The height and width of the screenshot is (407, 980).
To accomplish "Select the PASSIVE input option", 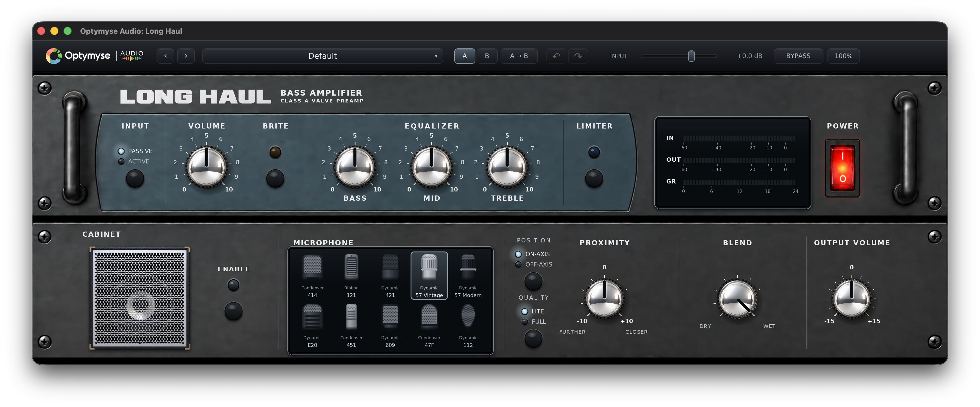I will coord(135,151).
